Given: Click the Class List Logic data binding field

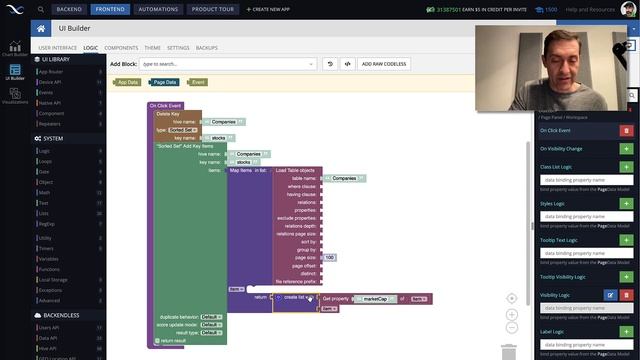Looking at the screenshot, I should point(587,180).
